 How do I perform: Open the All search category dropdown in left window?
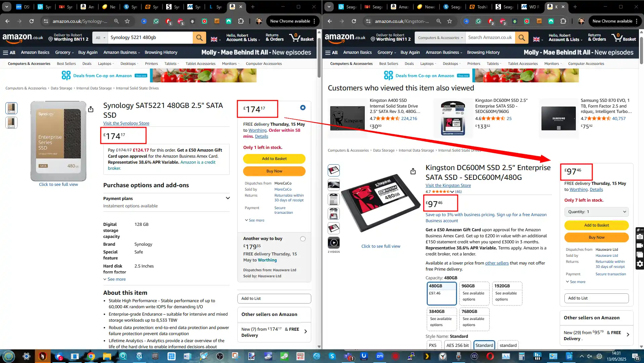(x=100, y=38)
